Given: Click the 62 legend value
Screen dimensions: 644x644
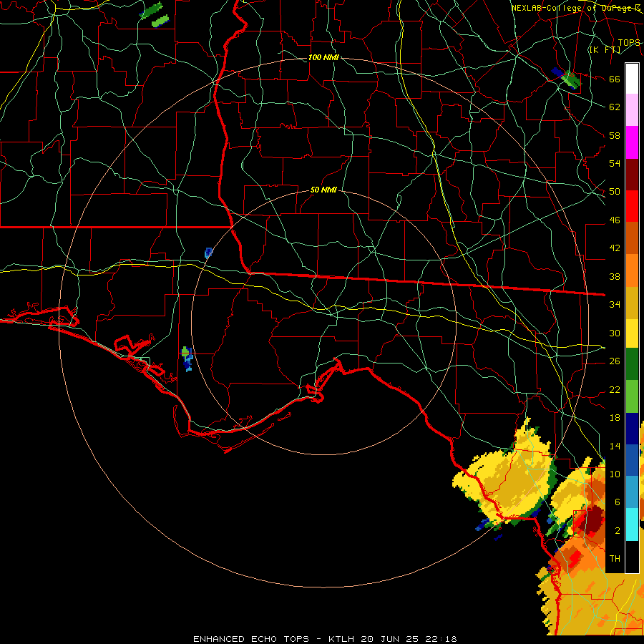Looking at the screenshot, I should click(615, 107).
